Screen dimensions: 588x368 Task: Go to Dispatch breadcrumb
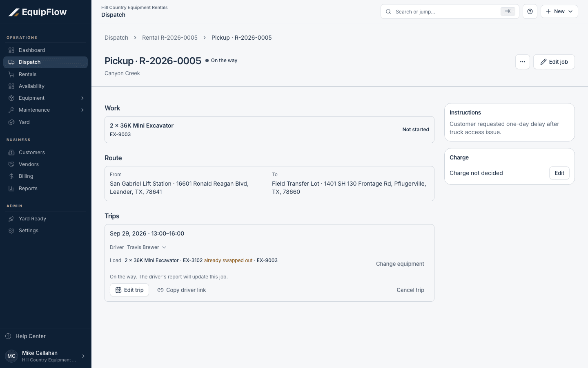click(116, 38)
